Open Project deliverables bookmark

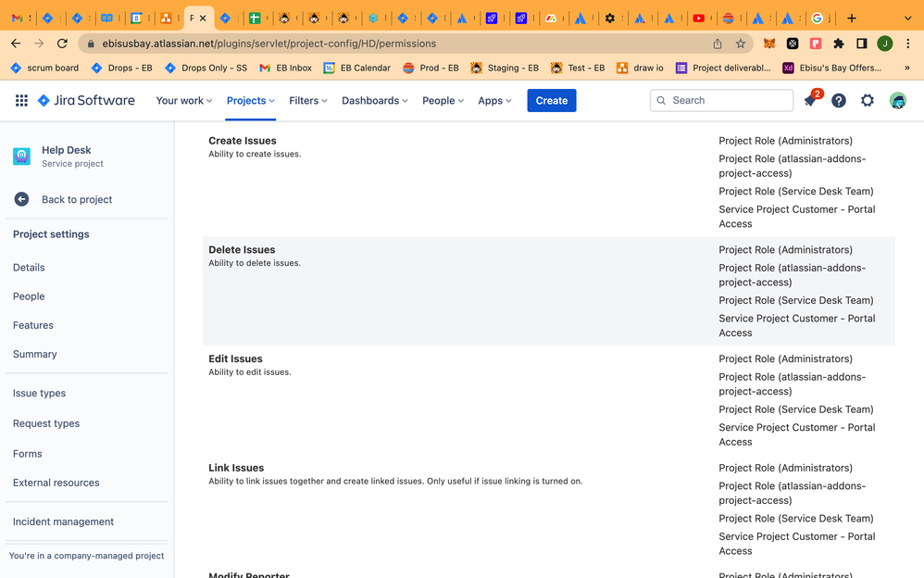723,68
